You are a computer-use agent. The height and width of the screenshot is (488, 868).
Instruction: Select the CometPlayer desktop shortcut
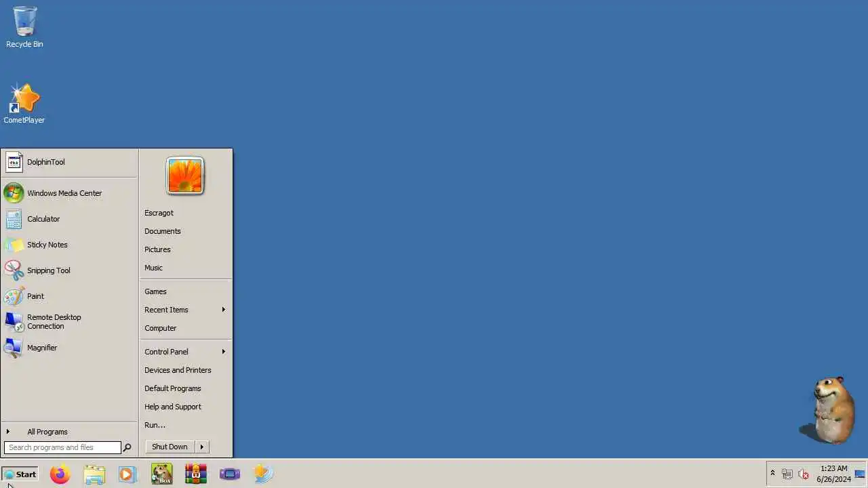pyautogui.click(x=24, y=104)
